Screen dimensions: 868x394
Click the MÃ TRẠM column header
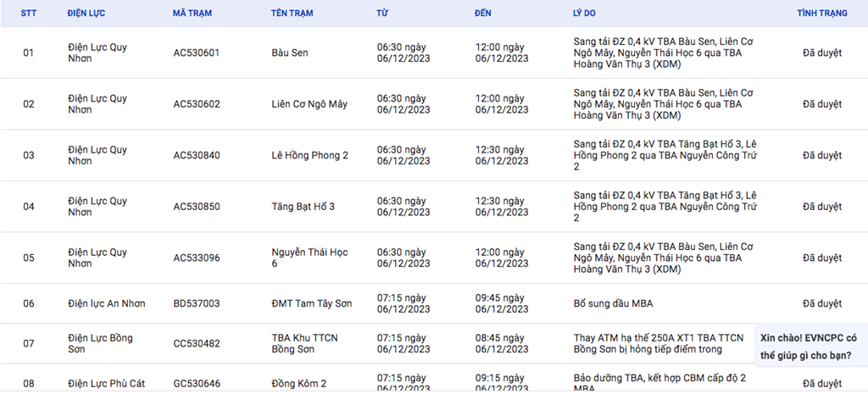click(x=192, y=14)
